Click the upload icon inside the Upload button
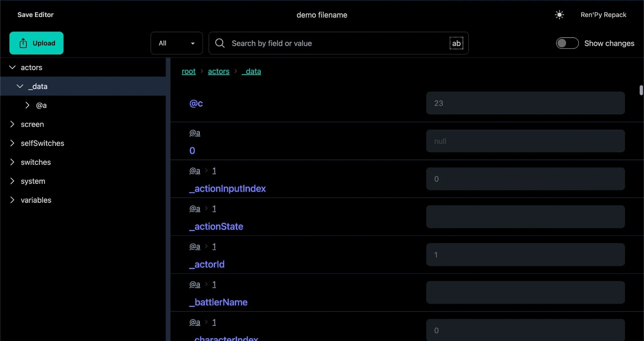 click(23, 43)
